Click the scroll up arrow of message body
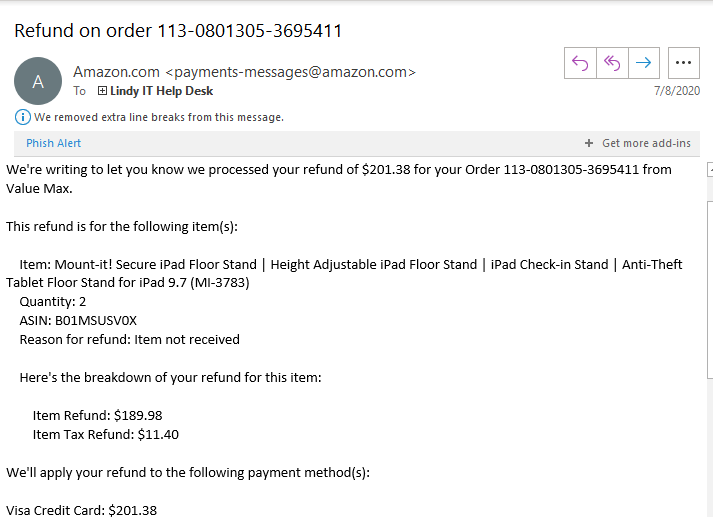This screenshot has height=517, width=713. click(709, 169)
